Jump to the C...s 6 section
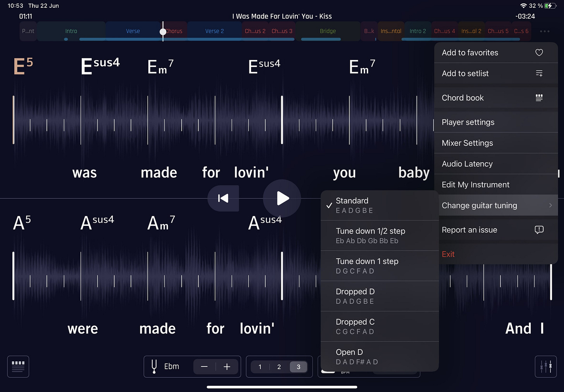The width and height of the screenshot is (564, 392). click(x=521, y=31)
